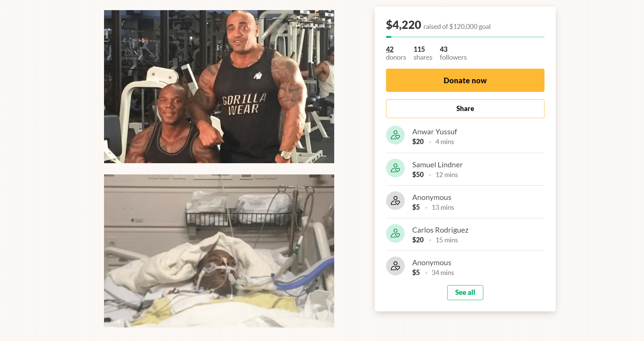Open the hospital bed photo
644x341 pixels.
pos(219,251)
